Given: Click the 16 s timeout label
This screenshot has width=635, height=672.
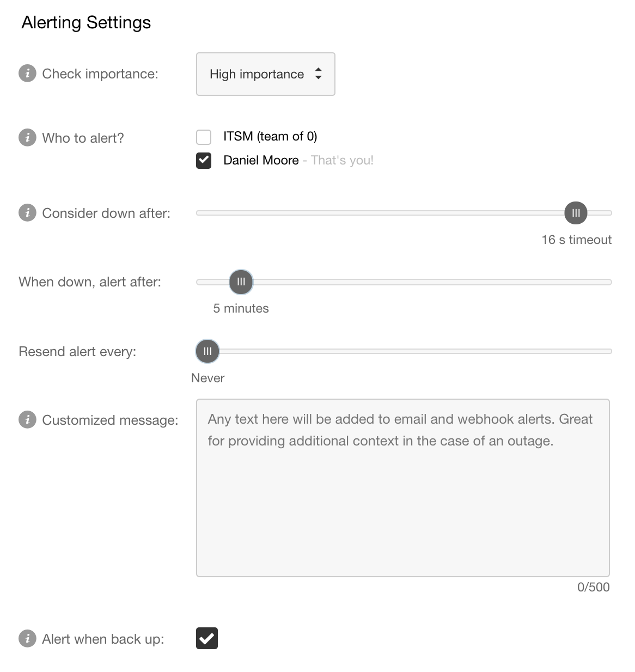Looking at the screenshot, I should point(576,239).
